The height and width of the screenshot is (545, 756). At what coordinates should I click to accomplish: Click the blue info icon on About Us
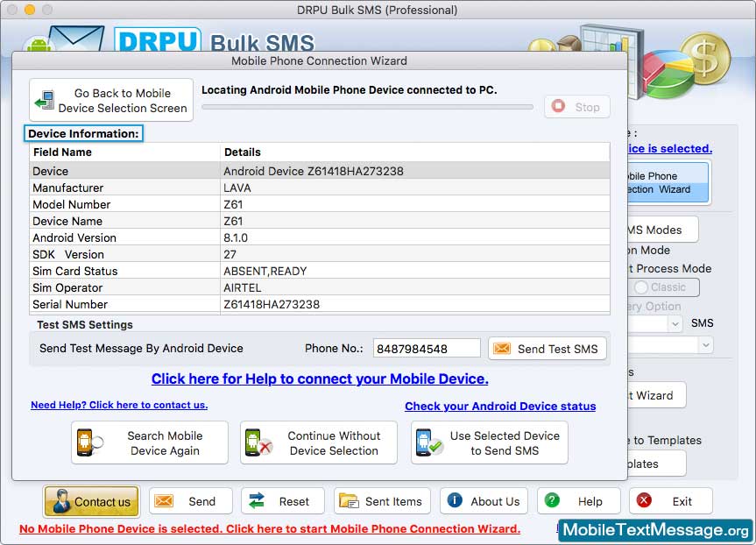point(454,500)
